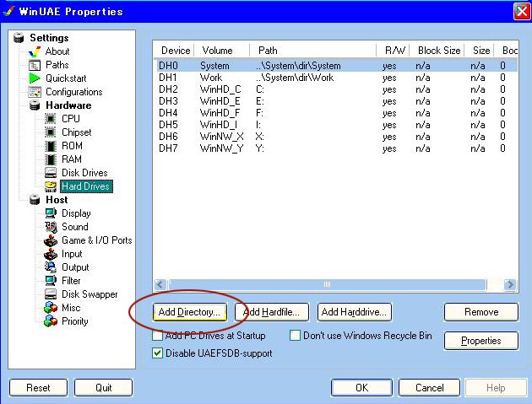
Task: Click the About checkmark icon
Action: click(x=35, y=51)
